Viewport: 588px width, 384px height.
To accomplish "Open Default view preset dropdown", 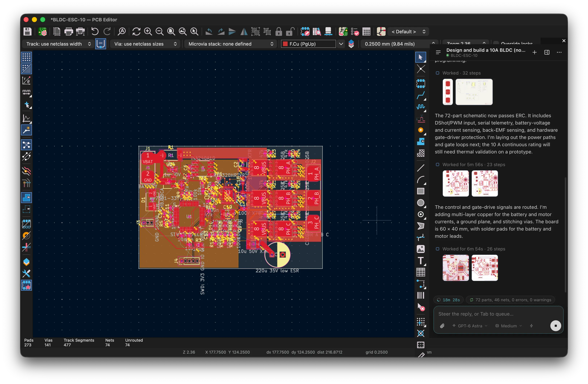I will 408,32.
